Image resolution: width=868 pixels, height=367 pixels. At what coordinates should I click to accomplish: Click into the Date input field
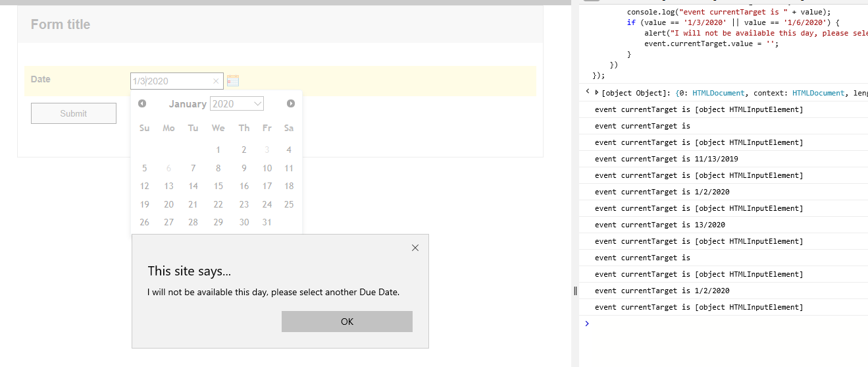point(171,81)
